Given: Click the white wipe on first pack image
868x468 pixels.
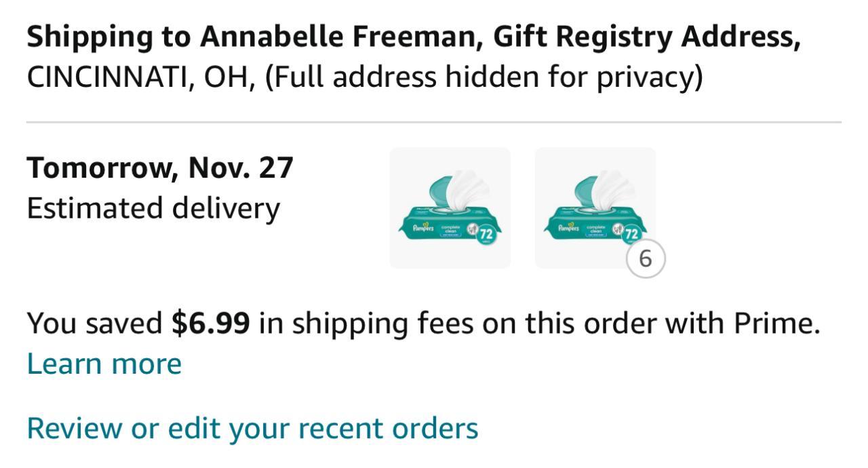Looking at the screenshot, I should coord(469,186).
